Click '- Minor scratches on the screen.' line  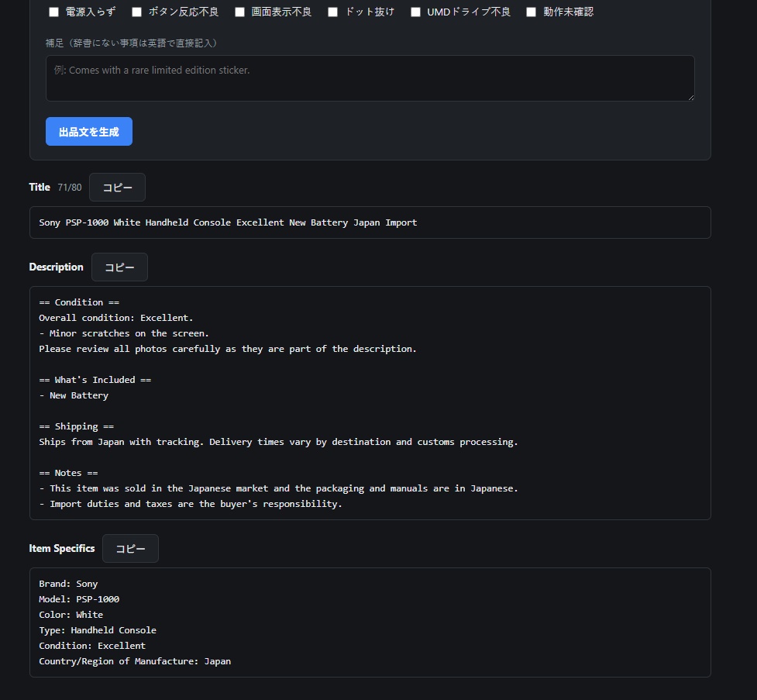(124, 333)
